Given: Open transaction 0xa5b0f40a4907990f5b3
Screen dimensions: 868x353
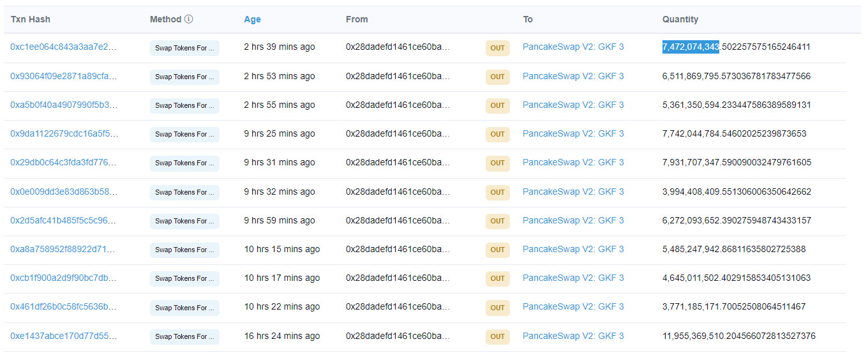Looking at the screenshot, I should (x=63, y=105).
